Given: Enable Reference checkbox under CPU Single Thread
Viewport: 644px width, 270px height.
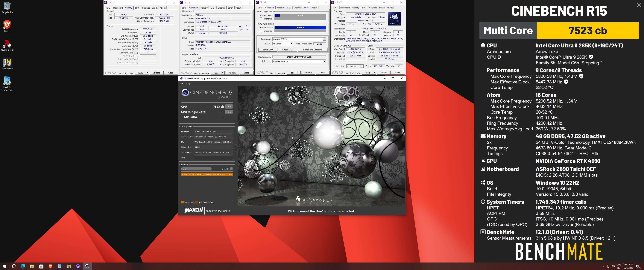Looking at the screenshot, I should 261,19.
